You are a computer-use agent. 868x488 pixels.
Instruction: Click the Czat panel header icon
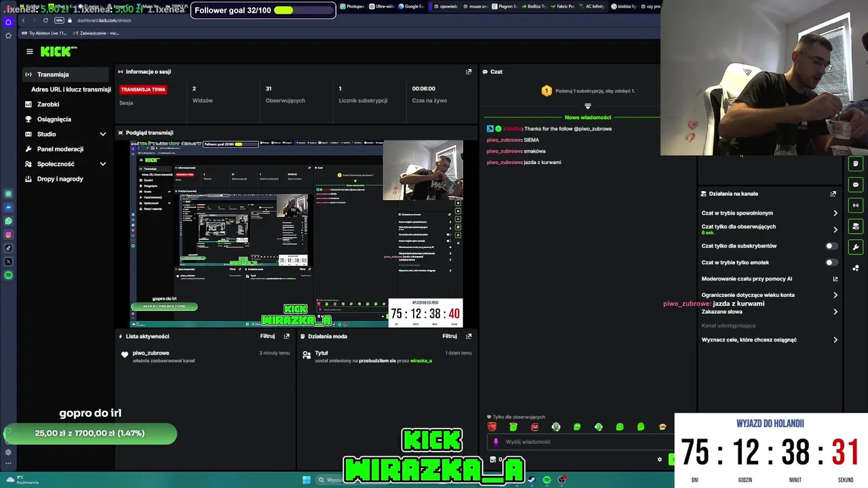click(x=486, y=72)
